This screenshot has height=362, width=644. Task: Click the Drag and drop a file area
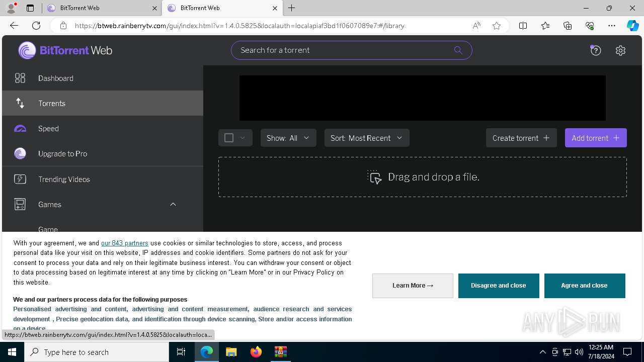423,177
